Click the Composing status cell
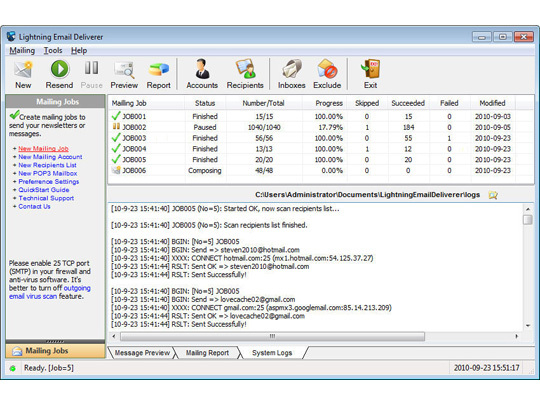The height and width of the screenshot is (405, 540). pyautogui.click(x=205, y=170)
